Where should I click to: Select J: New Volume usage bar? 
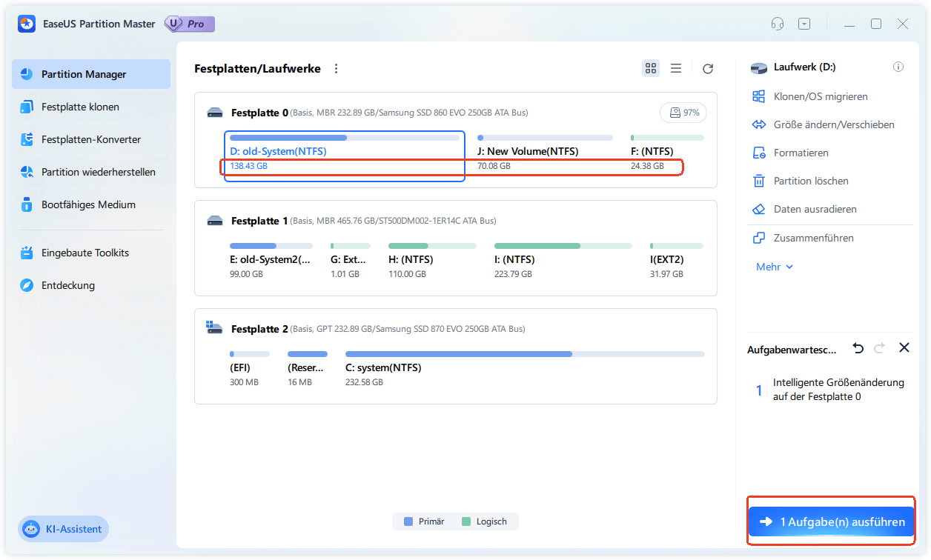pos(545,138)
